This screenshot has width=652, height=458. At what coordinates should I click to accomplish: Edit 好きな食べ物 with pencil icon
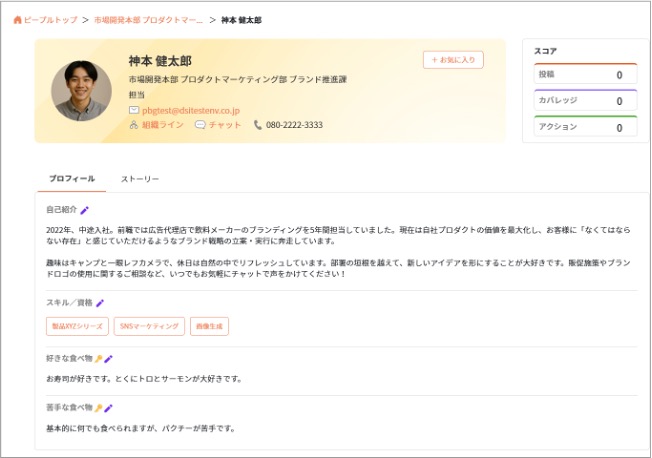109,359
